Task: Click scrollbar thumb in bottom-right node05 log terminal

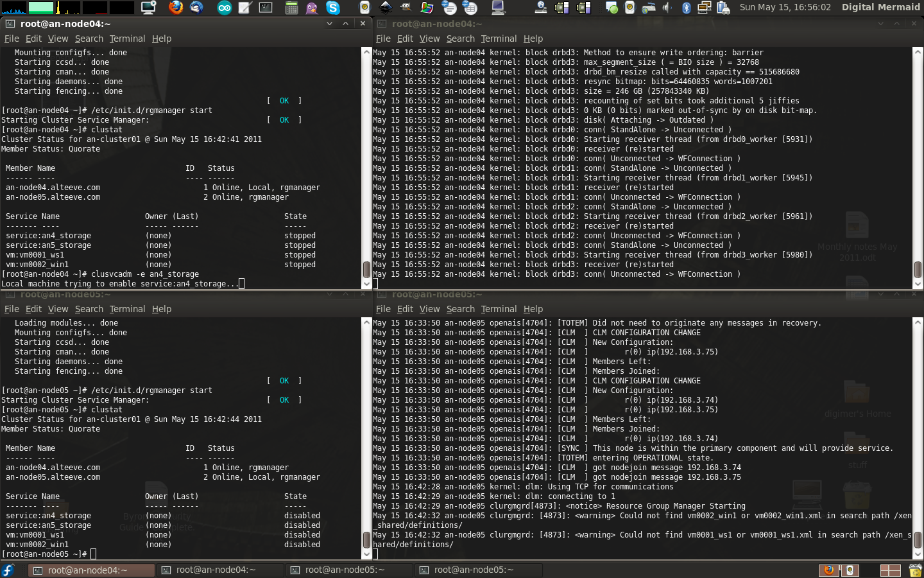Action: point(918,539)
